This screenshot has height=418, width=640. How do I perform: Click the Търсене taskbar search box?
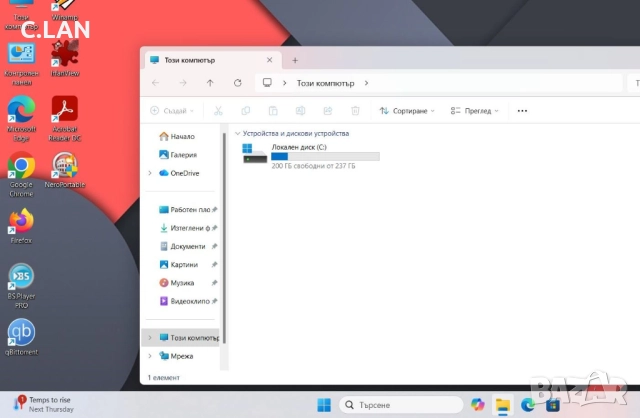(x=400, y=405)
